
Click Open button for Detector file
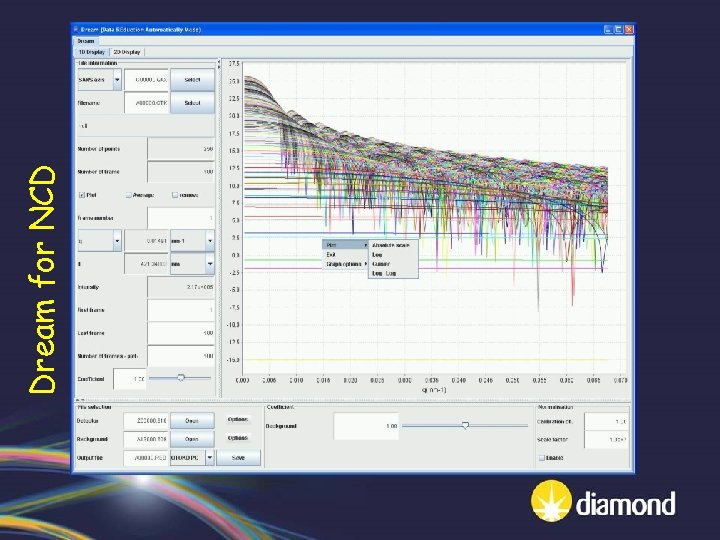192,421
